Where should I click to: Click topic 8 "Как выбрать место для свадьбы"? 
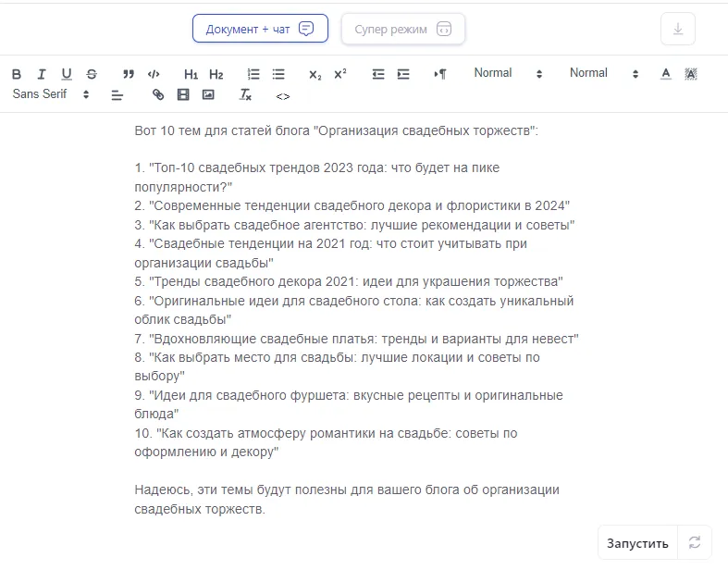[337, 366]
